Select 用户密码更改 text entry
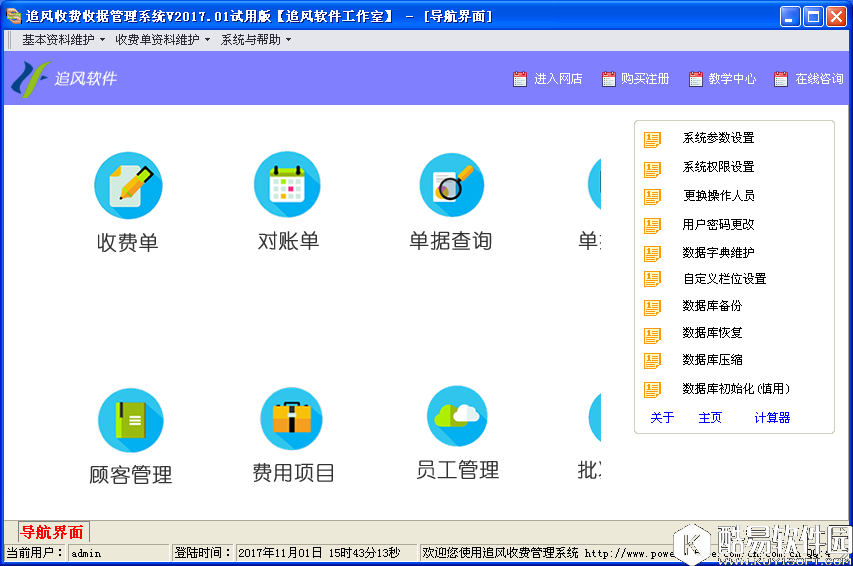Viewport: 853px width, 566px height. [x=719, y=224]
